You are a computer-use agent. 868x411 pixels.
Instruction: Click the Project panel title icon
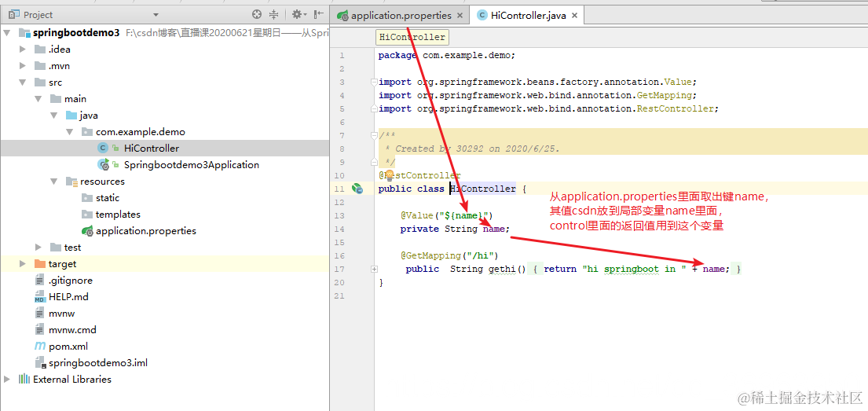pyautogui.click(x=15, y=15)
